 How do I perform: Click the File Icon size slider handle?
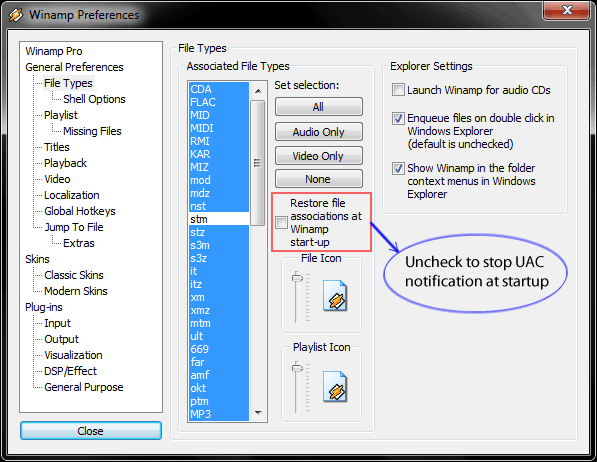pos(297,278)
